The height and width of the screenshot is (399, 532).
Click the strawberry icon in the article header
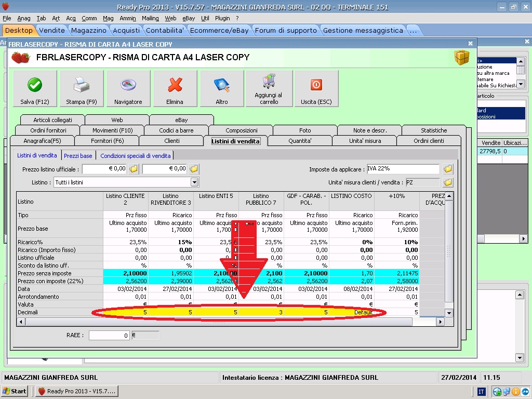click(x=21, y=57)
